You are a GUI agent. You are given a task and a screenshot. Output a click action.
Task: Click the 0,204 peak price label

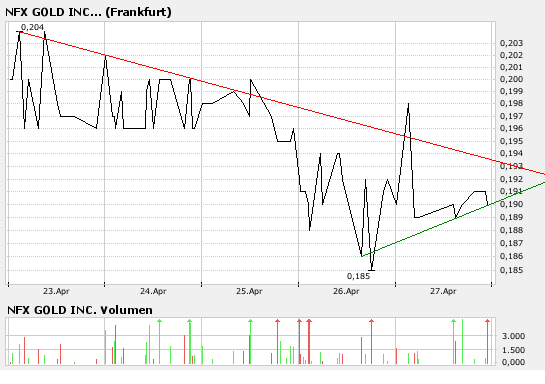pos(32,27)
